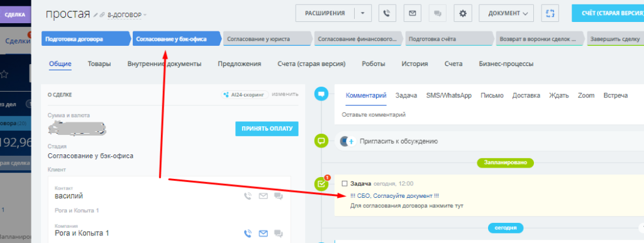644x243 pixels.
Task: Click the stage value Согласование у бэк-офиса field
Action: pos(91,156)
